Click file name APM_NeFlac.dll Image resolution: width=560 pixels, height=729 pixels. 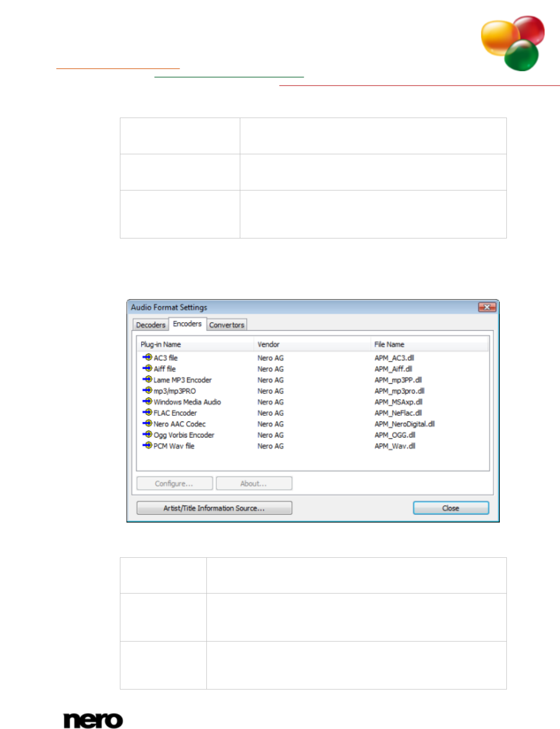[x=398, y=413]
